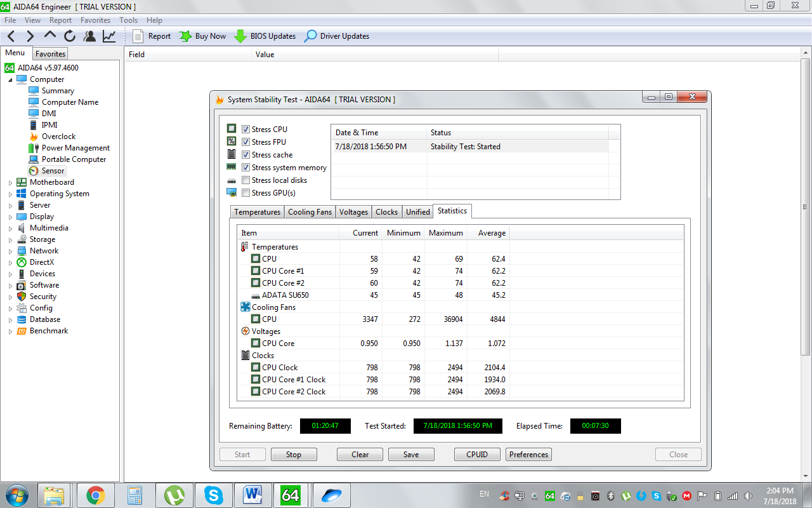
Task: Switch to the Clocks tab
Action: tap(386, 212)
